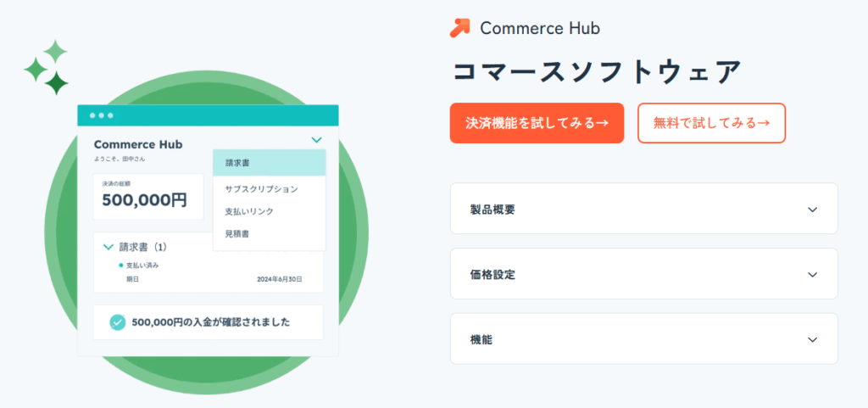
Task: Click the three dots in mockup window bar
Action: (x=102, y=115)
